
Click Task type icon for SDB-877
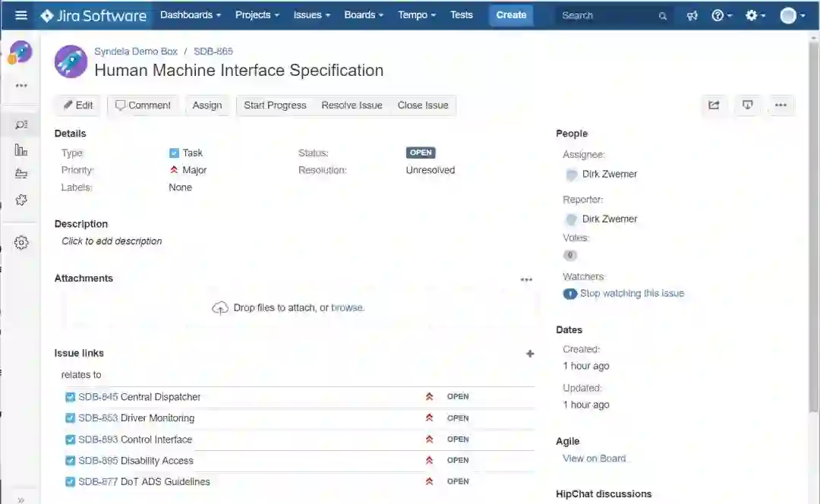pos(70,481)
